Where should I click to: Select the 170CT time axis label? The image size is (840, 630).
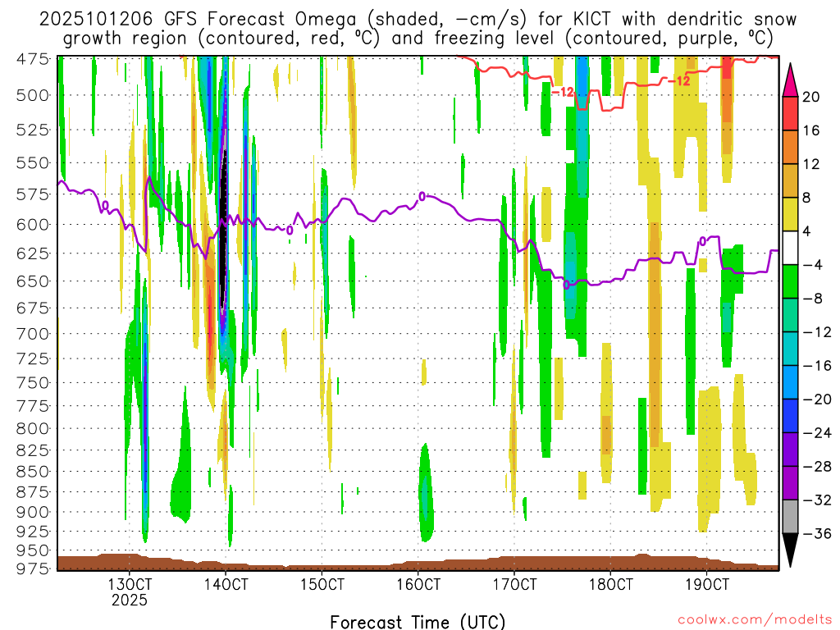(514, 583)
